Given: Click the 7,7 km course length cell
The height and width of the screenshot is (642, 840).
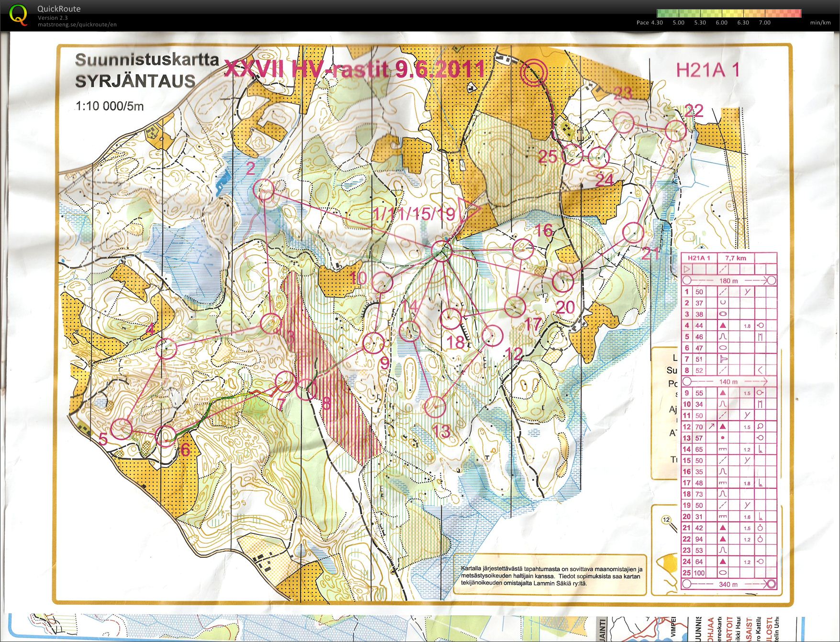Looking at the screenshot, I should click(x=736, y=258).
